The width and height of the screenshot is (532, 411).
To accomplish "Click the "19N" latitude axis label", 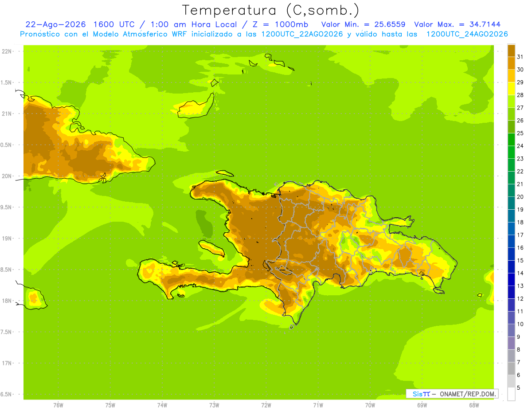I will point(7,239).
